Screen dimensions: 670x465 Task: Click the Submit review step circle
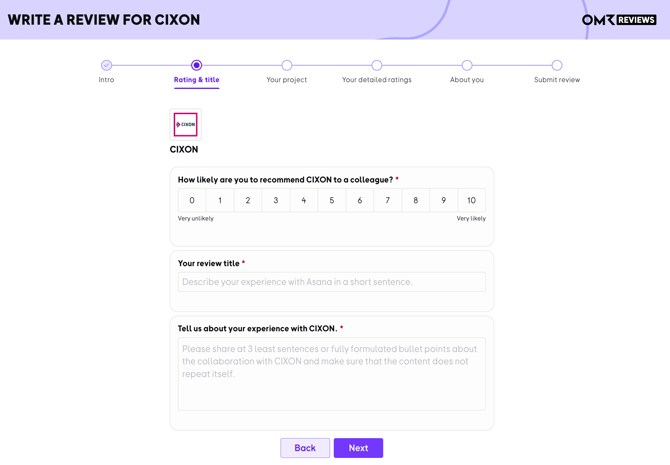point(557,65)
